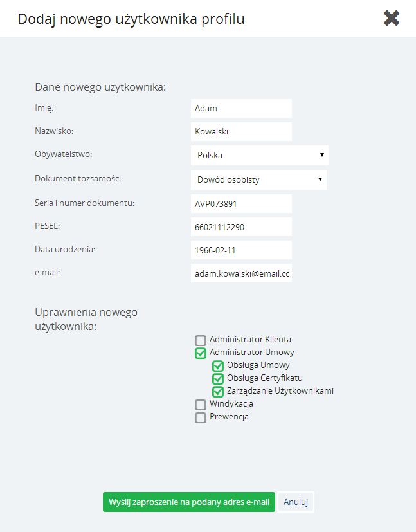Enable the Administrator Klienta checkbox
The width and height of the screenshot is (416, 532).
tap(201, 340)
